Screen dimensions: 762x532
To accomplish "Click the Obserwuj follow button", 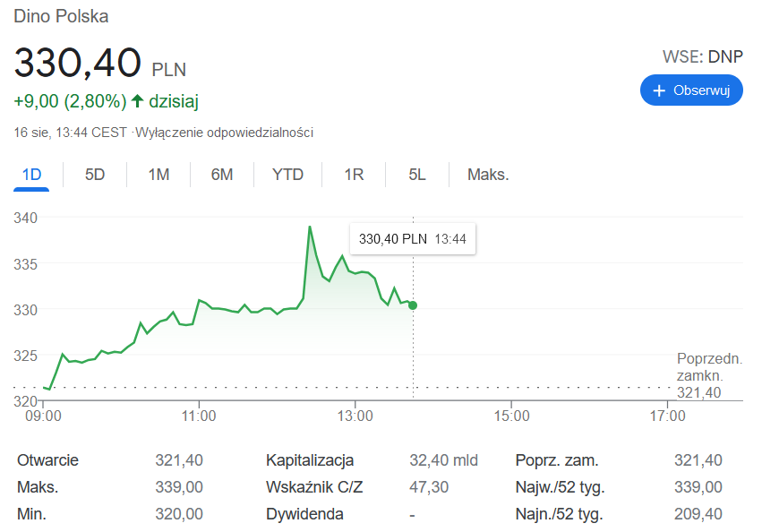I will pos(691,90).
